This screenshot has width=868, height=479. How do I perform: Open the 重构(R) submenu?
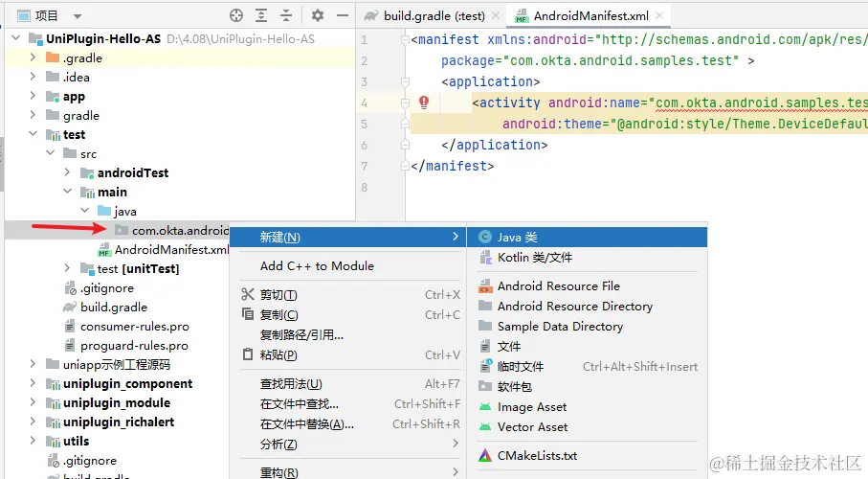348,472
